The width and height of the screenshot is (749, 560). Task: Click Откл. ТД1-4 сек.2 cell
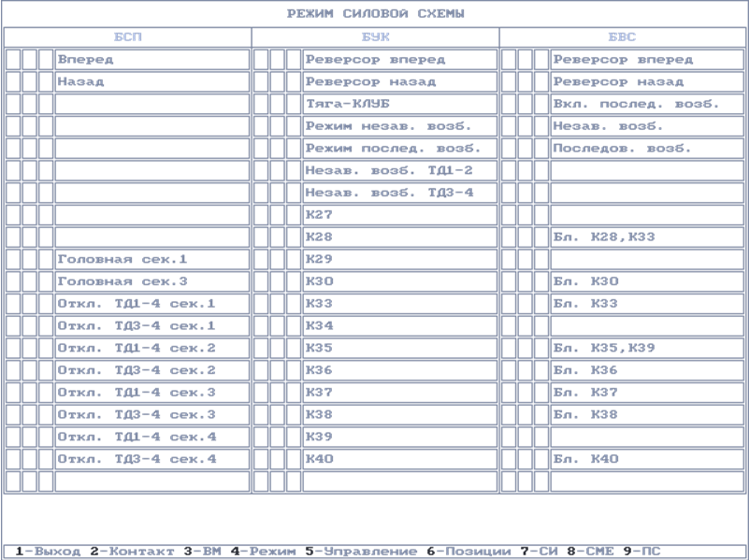point(152,348)
